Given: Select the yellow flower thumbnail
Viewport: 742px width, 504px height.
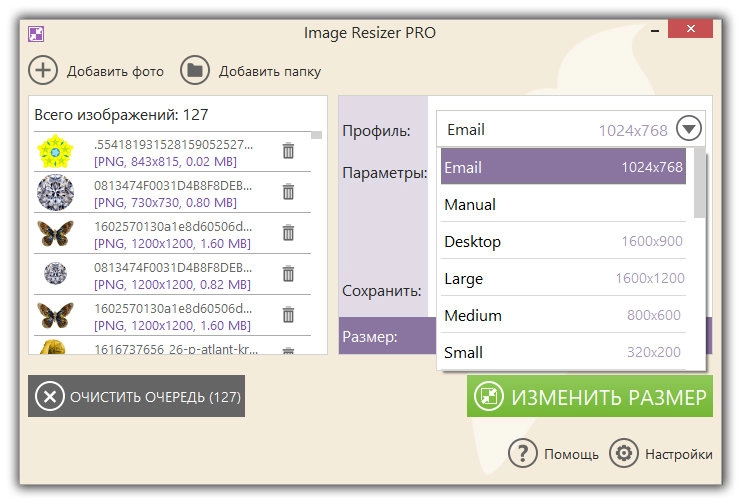Looking at the screenshot, I should tap(56, 151).
